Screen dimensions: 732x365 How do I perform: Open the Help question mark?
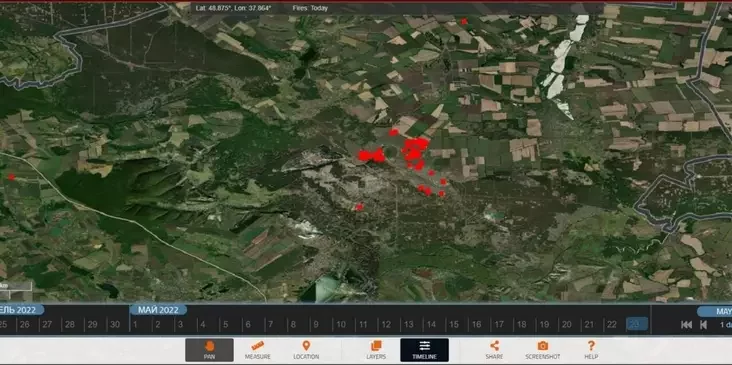591,350
